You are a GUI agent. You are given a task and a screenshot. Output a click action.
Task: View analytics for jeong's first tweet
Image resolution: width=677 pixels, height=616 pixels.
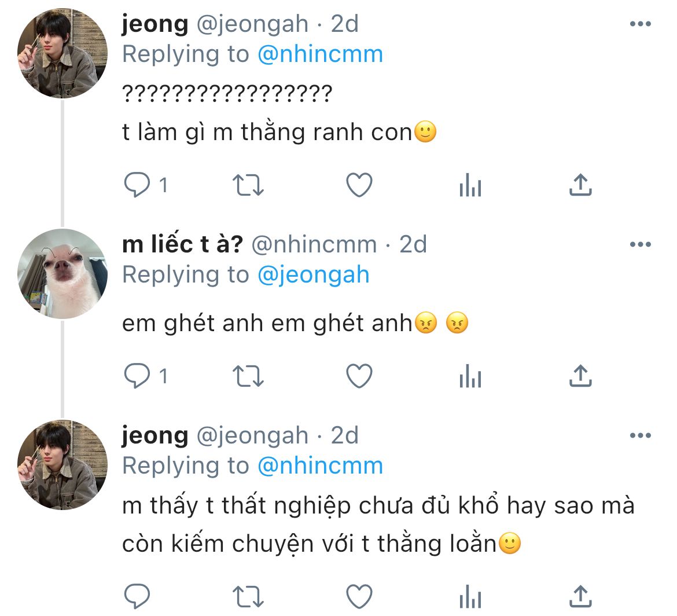pyautogui.click(x=470, y=185)
